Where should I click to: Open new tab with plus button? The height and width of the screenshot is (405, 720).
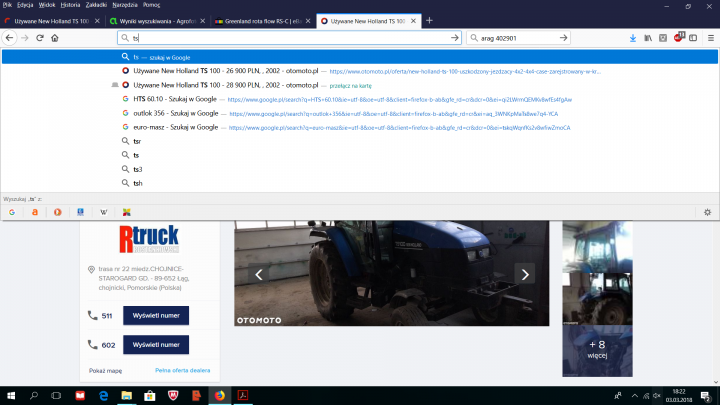coord(429,21)
